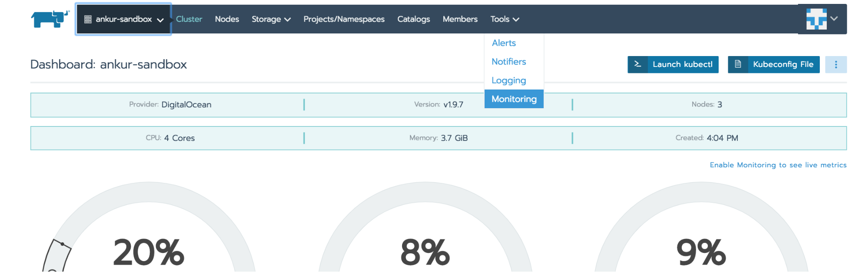868x272 pixels.
Task: Click the Dashboard: ankur-sandbox heading
Action: [109, 64]
